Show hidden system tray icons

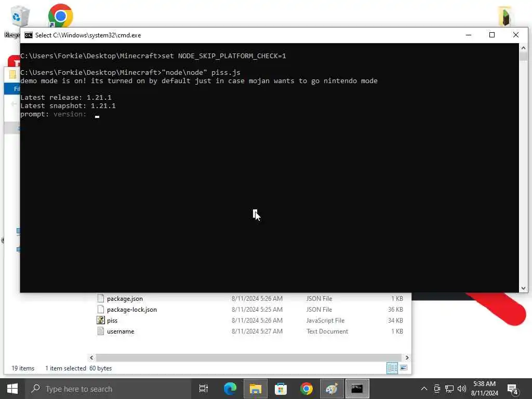[424, 389]
